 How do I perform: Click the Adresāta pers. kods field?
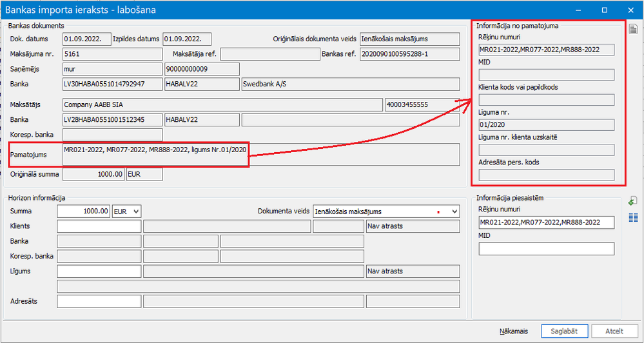click(547, 175)
